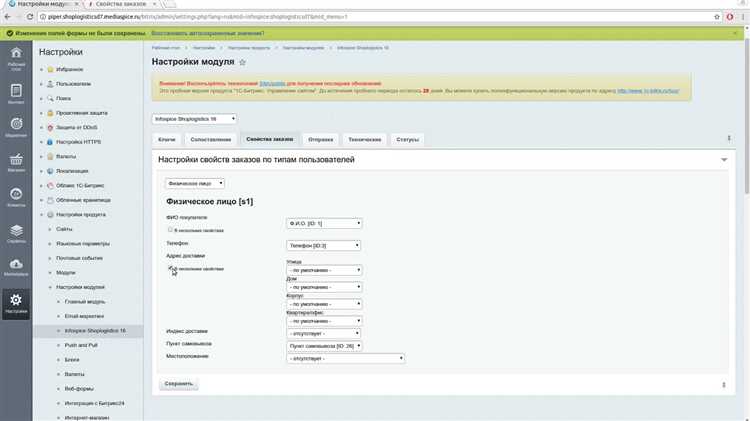Open the Физическое лицо user type dropdown

pos(195,183)
